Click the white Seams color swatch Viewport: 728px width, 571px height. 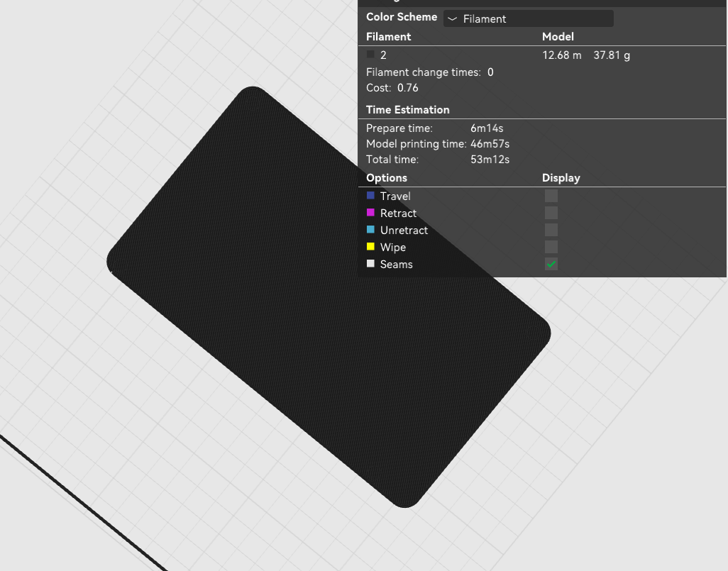[370, 264]
